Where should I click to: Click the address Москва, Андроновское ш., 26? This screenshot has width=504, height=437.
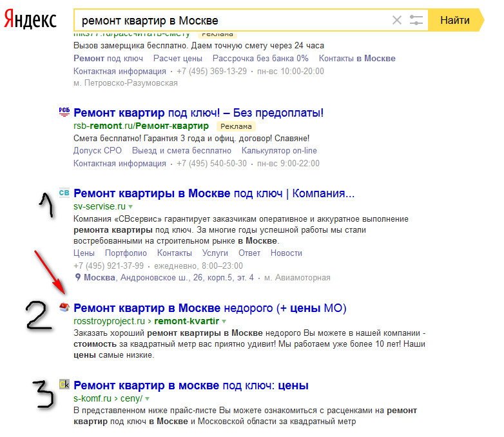click(169, 278)
